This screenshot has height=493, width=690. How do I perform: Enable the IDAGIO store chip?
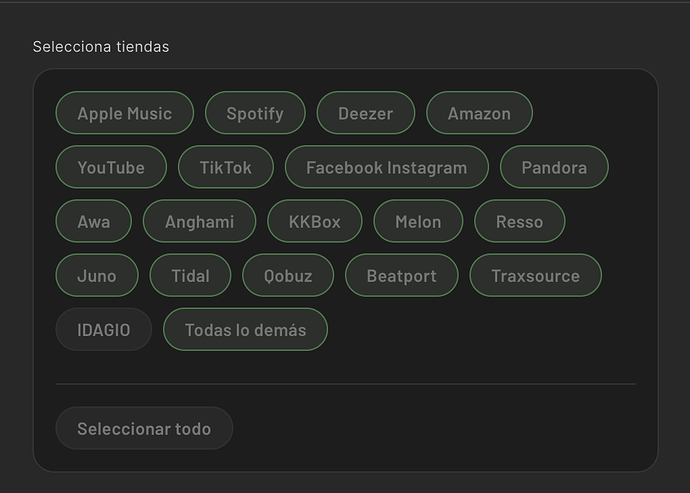pyautogui.click(x=104, y=329)
